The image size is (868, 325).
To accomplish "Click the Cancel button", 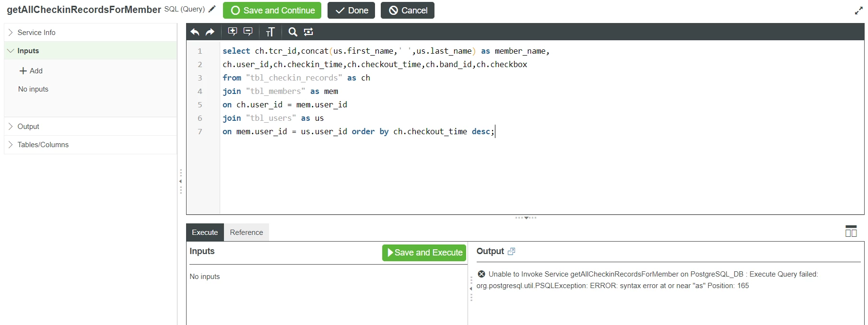I will click(408, 11).
